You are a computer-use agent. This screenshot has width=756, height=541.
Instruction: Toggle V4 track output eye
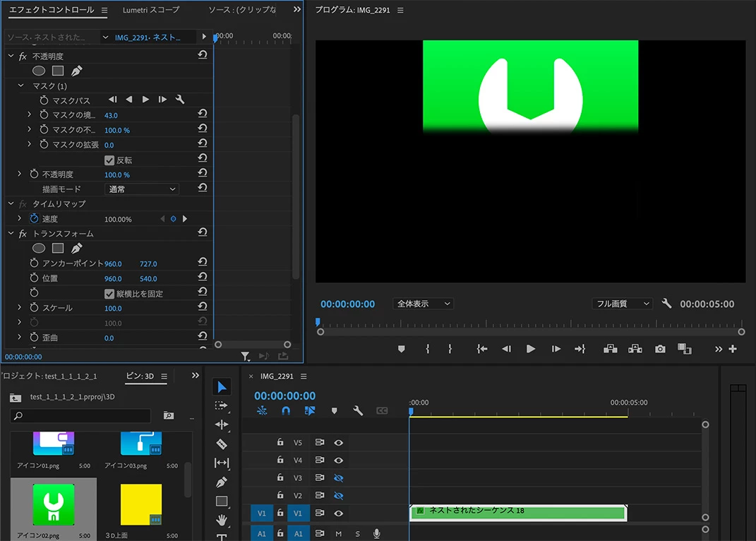[338, 460]
